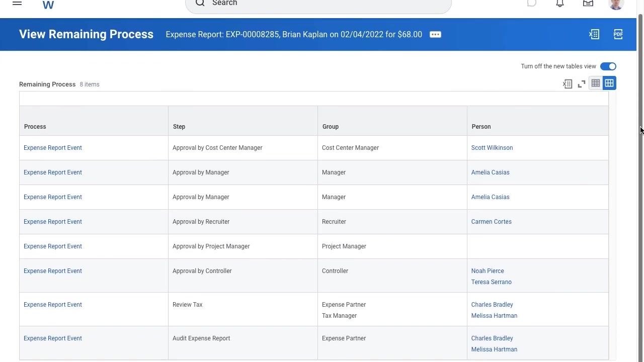Image resolution: width=644 pixels, height=362 pixels.
Task: Open Expense Report Event for Approval by Recruiter
Action: coord(53,222)
